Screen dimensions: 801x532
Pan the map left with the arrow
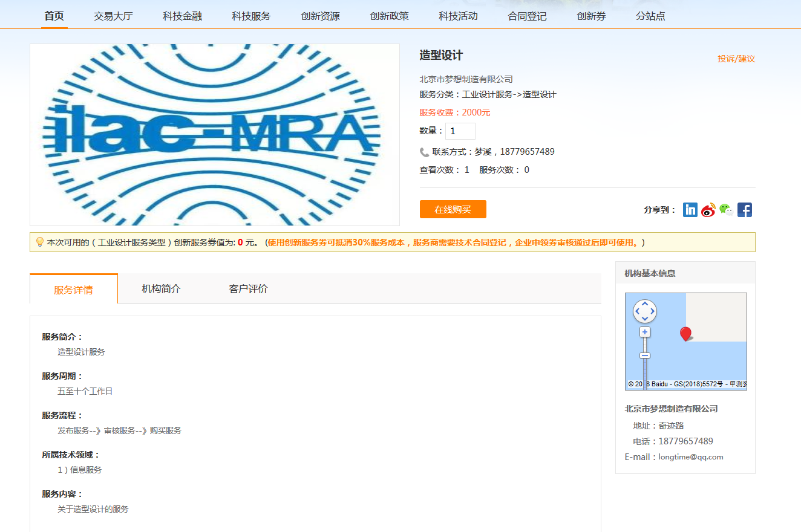pos(637,311)
